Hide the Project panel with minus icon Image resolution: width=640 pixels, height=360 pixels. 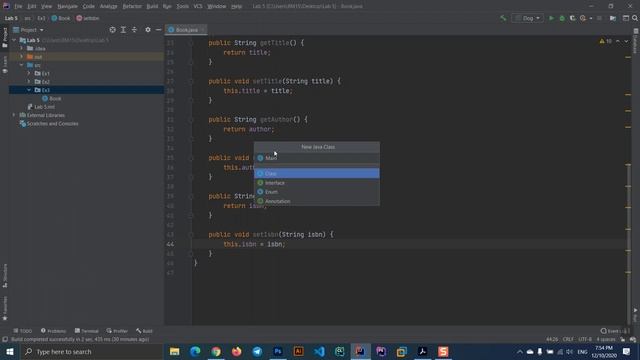[x=158, y=30]
